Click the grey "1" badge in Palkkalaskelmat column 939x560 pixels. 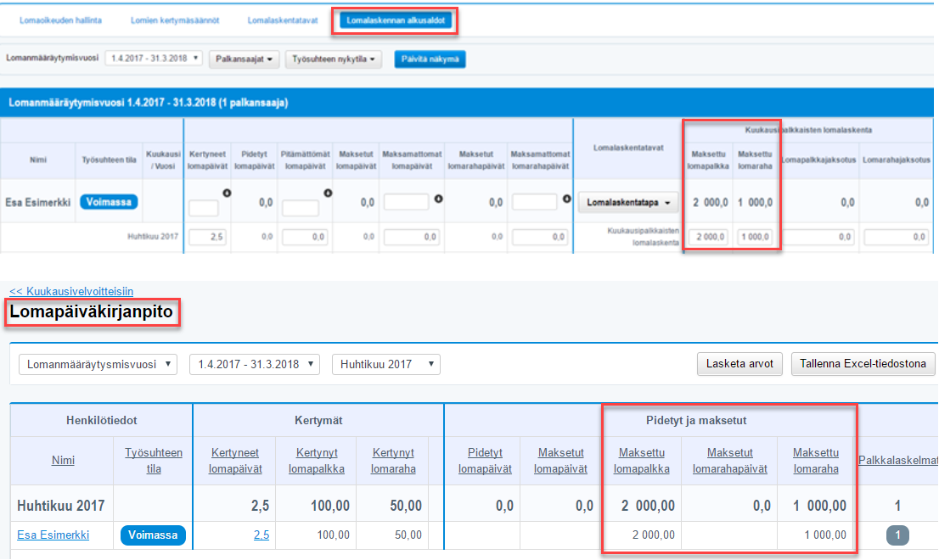point(899,535)
